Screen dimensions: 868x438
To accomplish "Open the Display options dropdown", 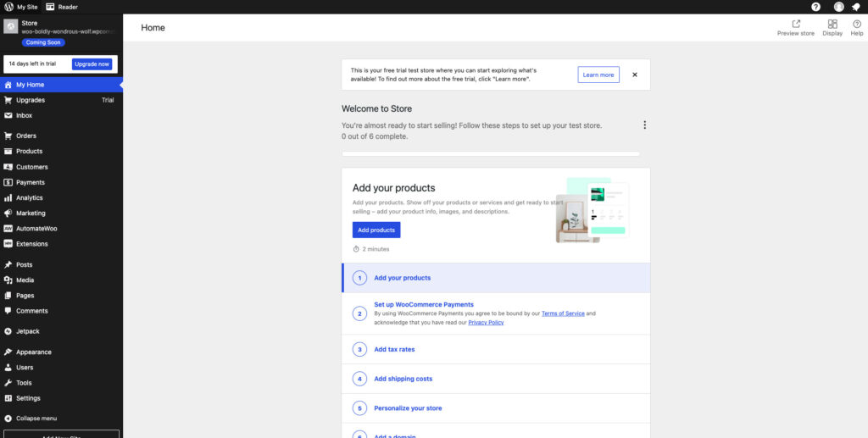I will pos(832,28).
